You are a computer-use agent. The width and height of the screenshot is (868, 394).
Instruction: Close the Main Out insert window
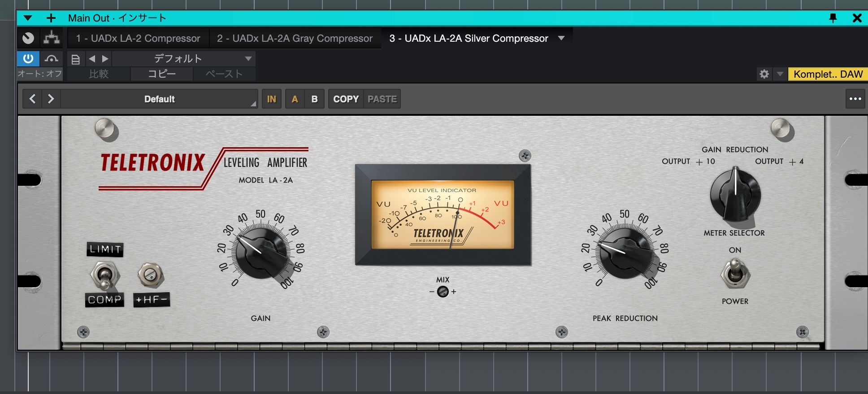point(857,18)
